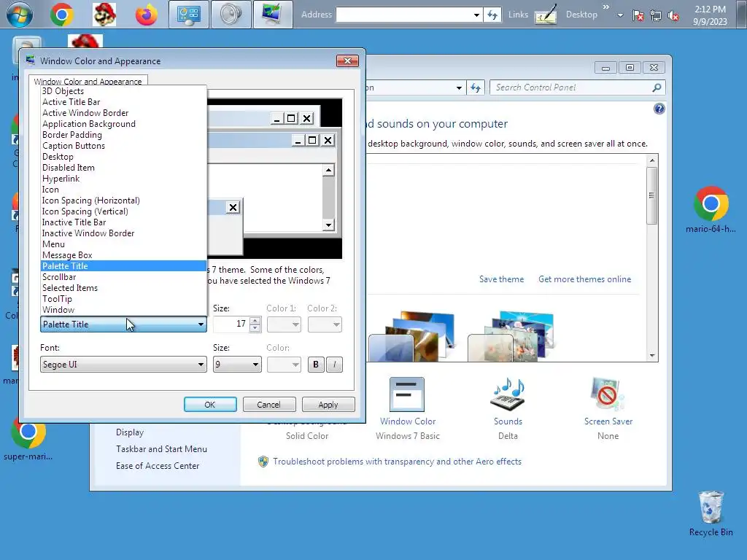Select Scrollbar from the item list
This screenshot has height=560, width=747.
click(x=123, y=277)
